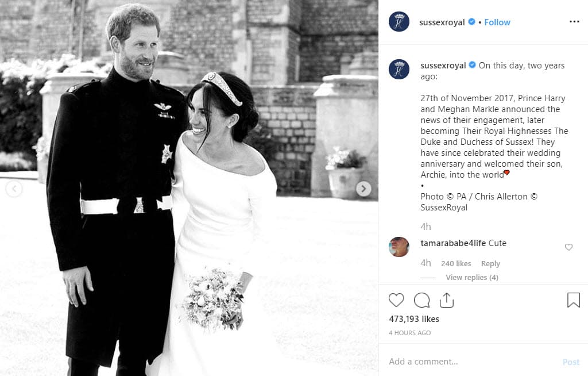Image resolution: width=588 pixels, height=376 pixels.
Task: Go back using the previous carousel arrow
Action: click(x=14, y=188)
